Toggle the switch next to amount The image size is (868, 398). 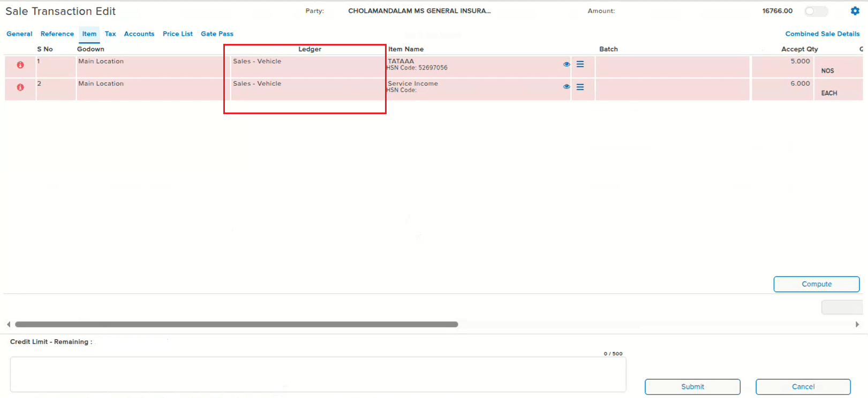click(816, 11)
